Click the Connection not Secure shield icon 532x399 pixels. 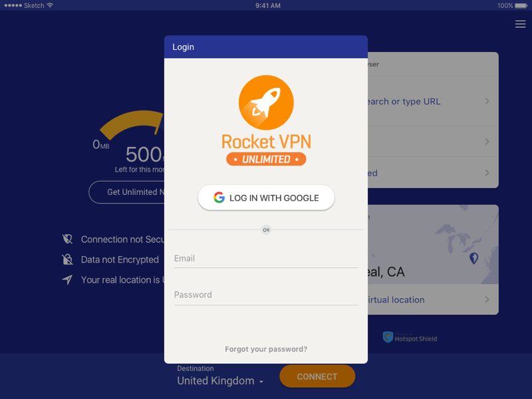pos(68,239)
